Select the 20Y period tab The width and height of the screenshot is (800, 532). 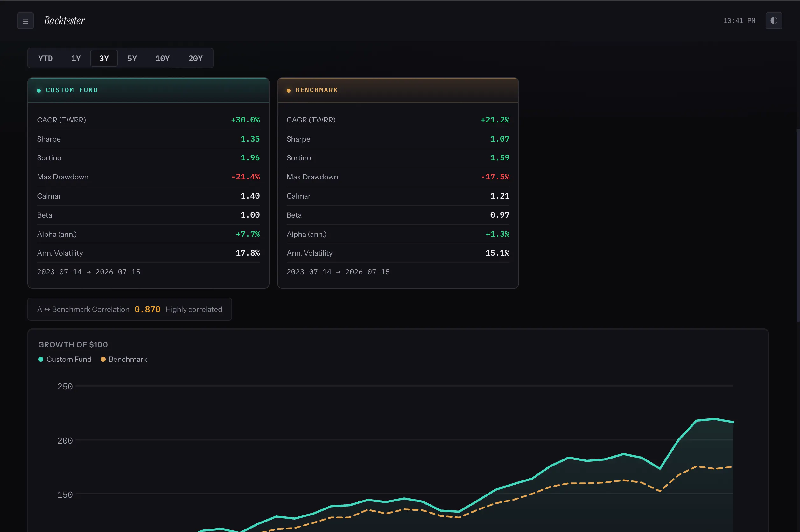[195, 58]
